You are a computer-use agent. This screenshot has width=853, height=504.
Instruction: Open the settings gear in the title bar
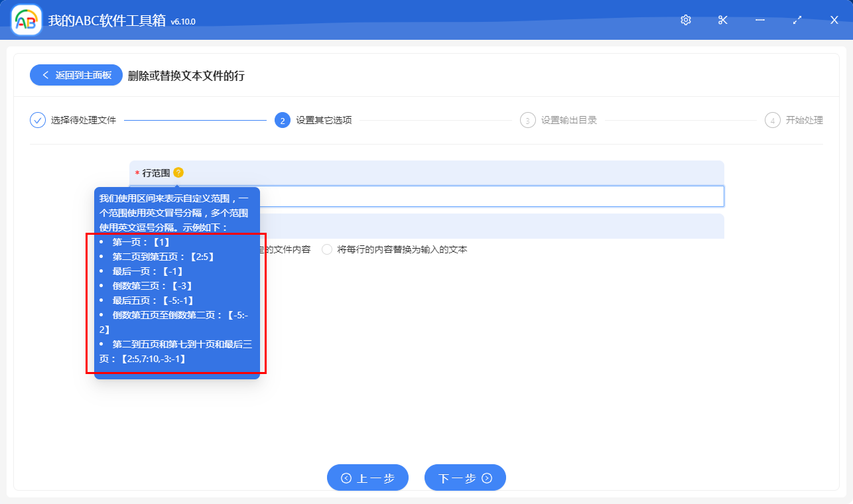pyautogui.click(x=685, y=20)
